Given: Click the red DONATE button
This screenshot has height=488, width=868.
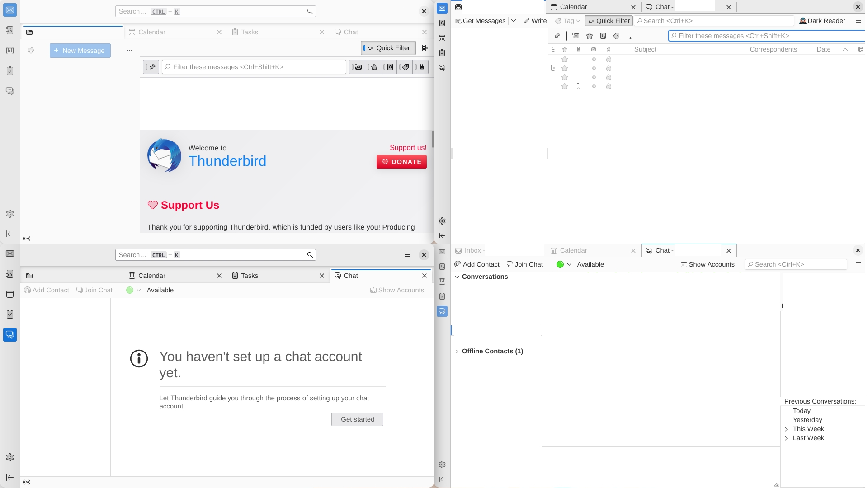Looking at the screenshot, I should point(401,162).
